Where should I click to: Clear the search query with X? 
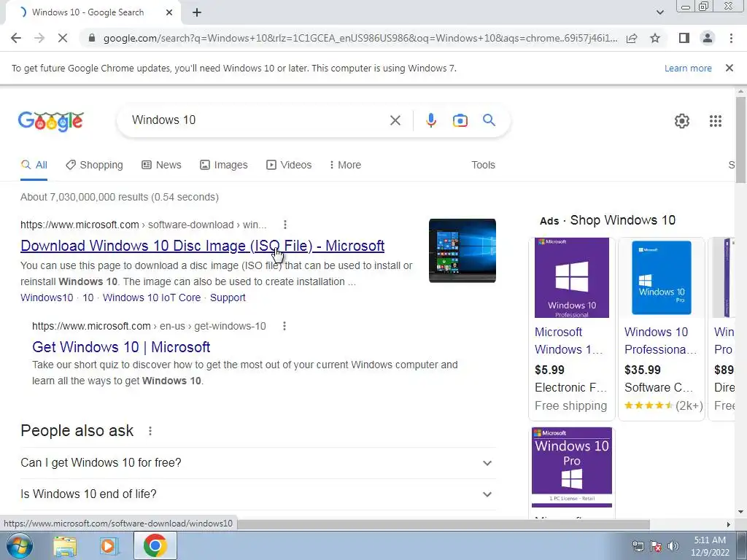(x=395, y=120)
